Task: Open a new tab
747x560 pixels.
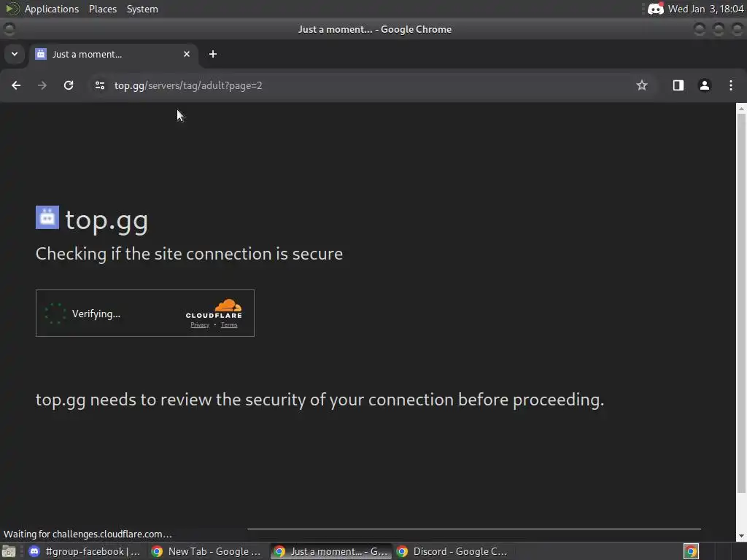Action: pyautogui.click(x=213, y=54)
